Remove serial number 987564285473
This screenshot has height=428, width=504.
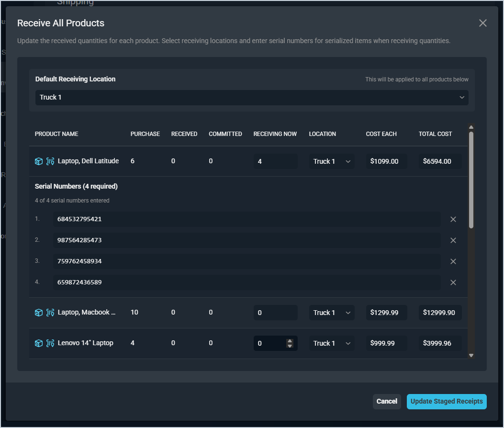click(x=453, y=240)
